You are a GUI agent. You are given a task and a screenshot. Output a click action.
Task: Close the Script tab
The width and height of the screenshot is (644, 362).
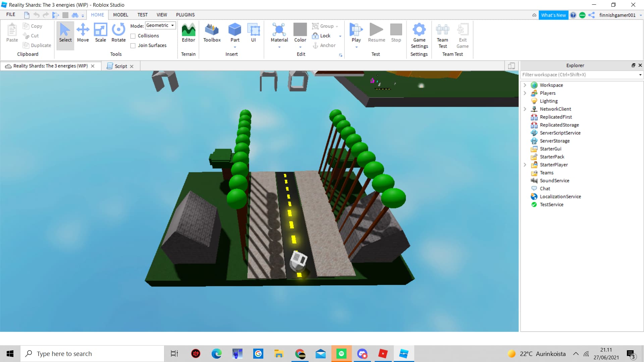pos(132,66)
